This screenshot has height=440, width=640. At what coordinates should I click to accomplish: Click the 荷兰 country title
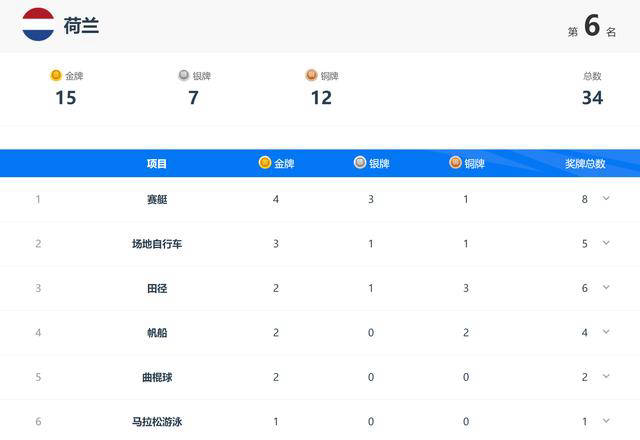[81, 26]
